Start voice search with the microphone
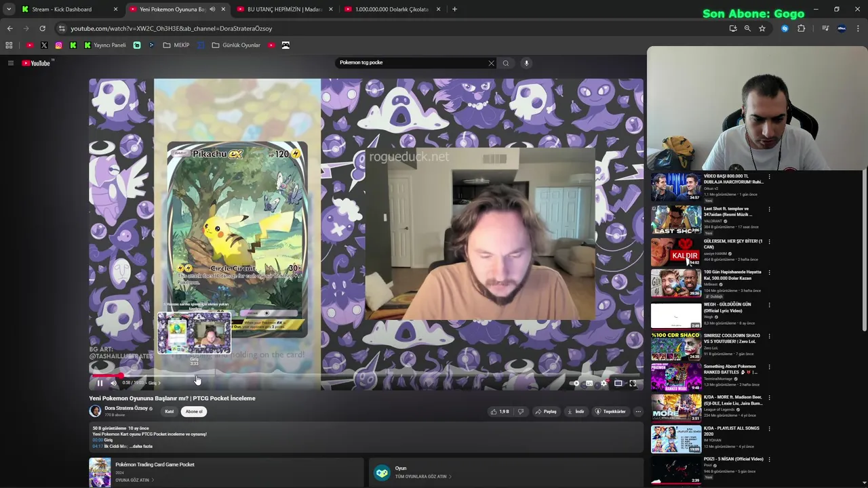The image size is (868, 488). [x=526, y=63]
